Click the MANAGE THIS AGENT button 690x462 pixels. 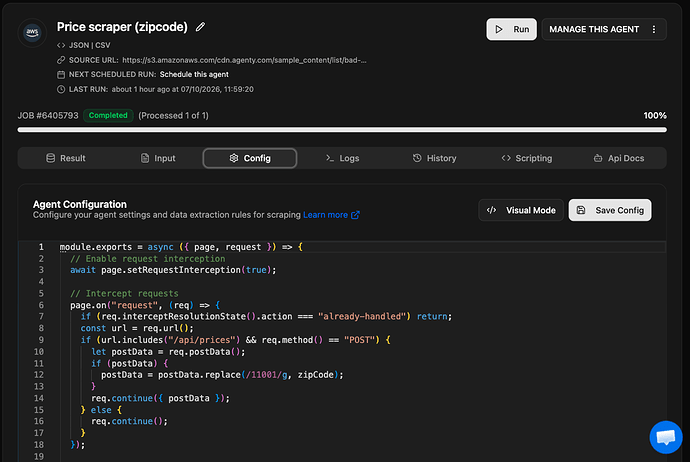594,29
